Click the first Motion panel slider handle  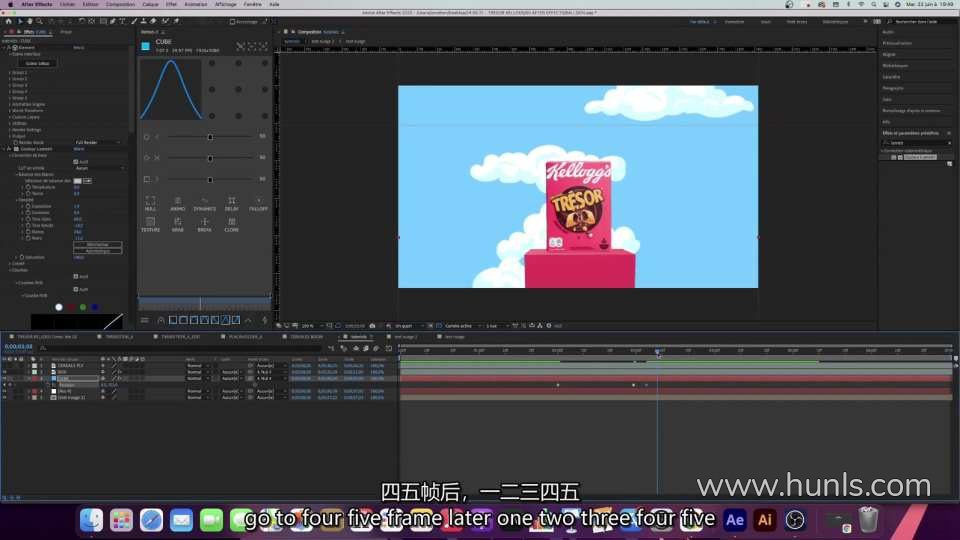[x=210, y=137]
